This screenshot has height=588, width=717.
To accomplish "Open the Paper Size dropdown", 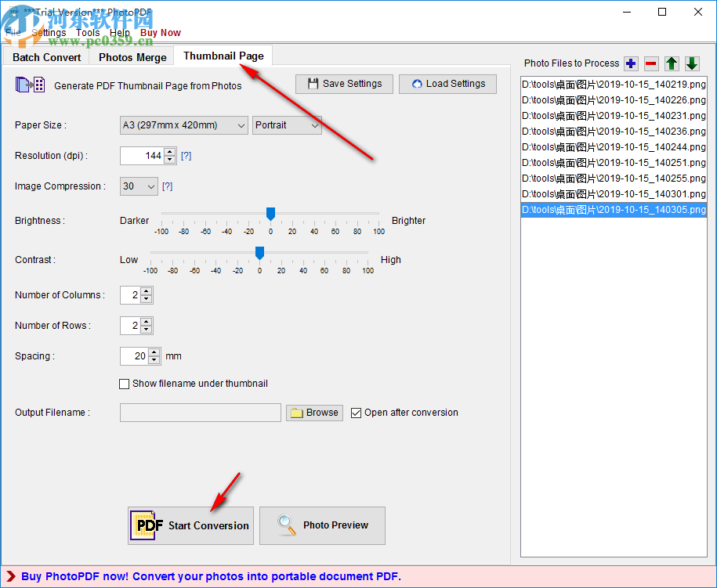I will click(241, 125).
